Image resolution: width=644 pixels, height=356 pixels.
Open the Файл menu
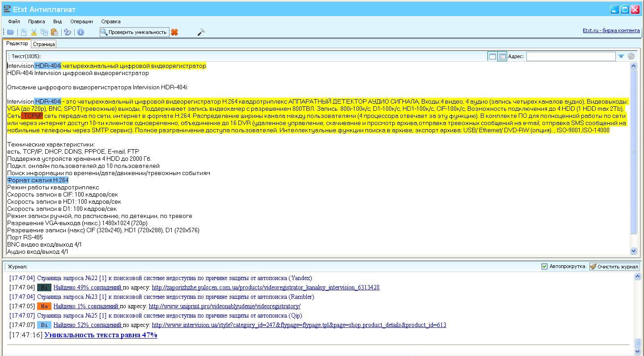coord(14,21)
